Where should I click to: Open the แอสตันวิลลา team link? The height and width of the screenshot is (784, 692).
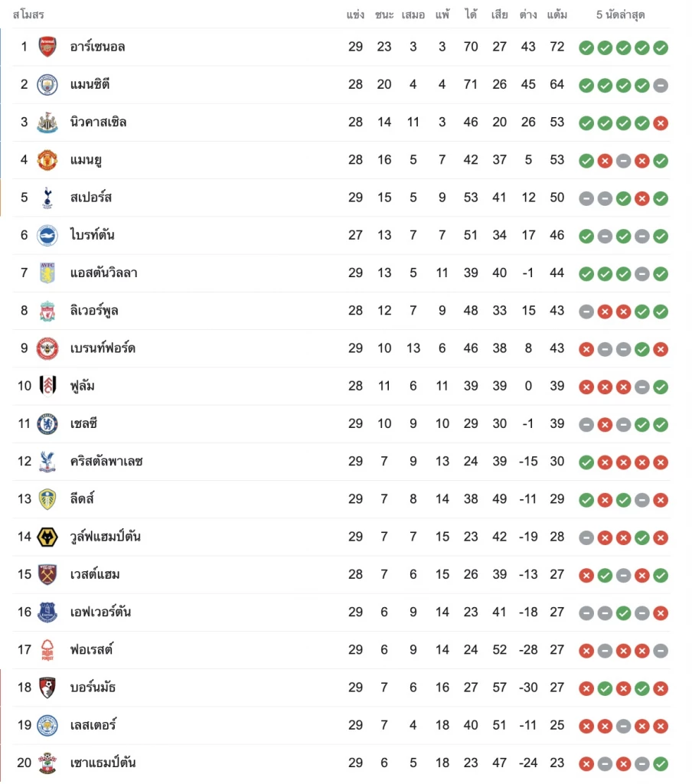click(x=104, y=273)
